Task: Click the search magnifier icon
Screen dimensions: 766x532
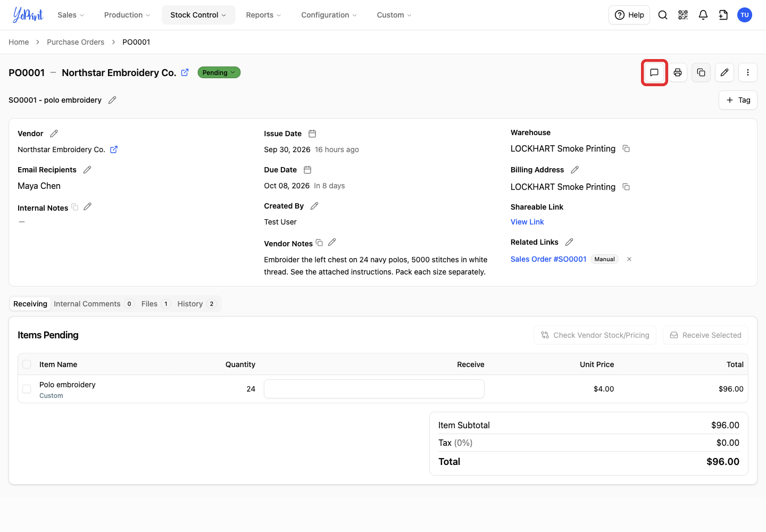Action: coord(663,15)
